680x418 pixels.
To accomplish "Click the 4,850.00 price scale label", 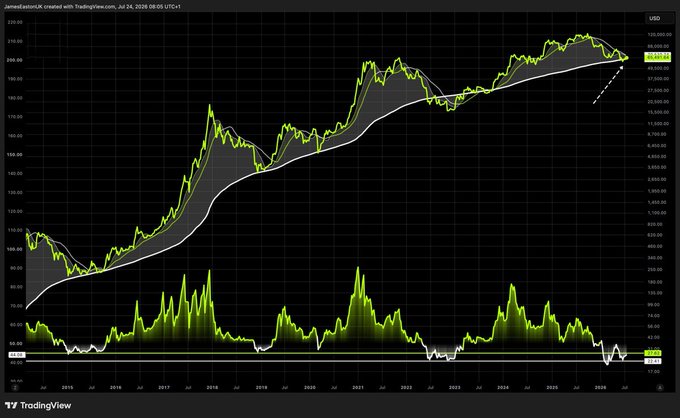I will pos(657,157).
